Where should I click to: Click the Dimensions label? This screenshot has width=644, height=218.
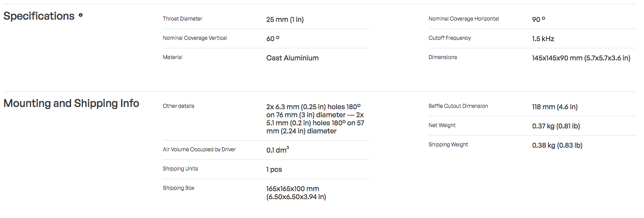(443, 57)
